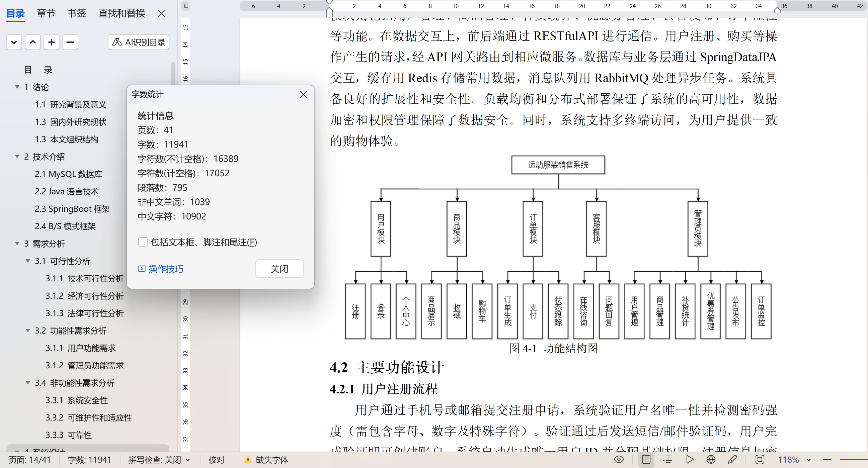The width and height of the screenshot is (868, 468).
Task: Click the writing mode pen icon
Action: pos(732,460)
